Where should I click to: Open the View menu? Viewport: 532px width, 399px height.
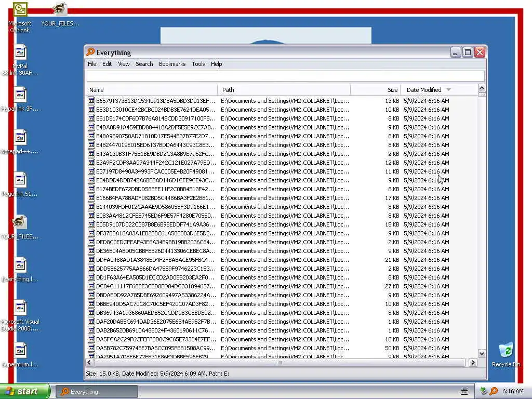click(124, 64)
